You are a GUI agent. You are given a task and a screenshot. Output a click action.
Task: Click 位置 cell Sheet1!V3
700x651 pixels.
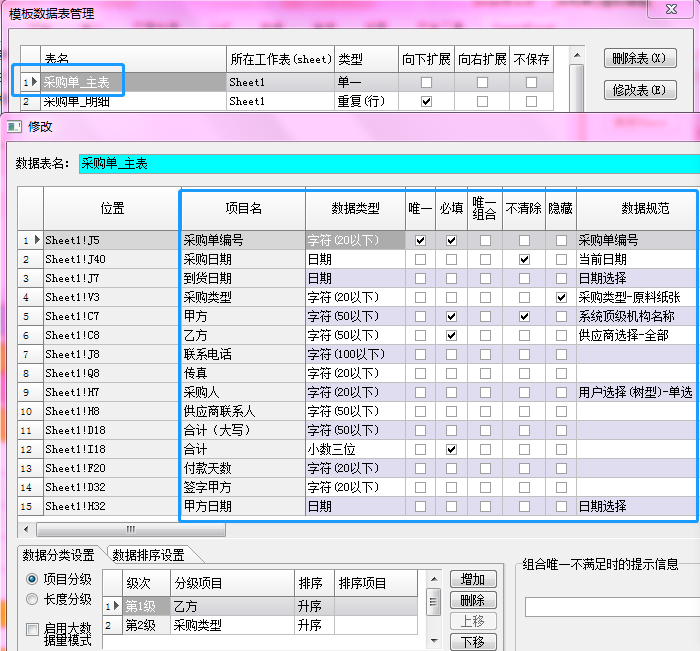coord(112,297)
